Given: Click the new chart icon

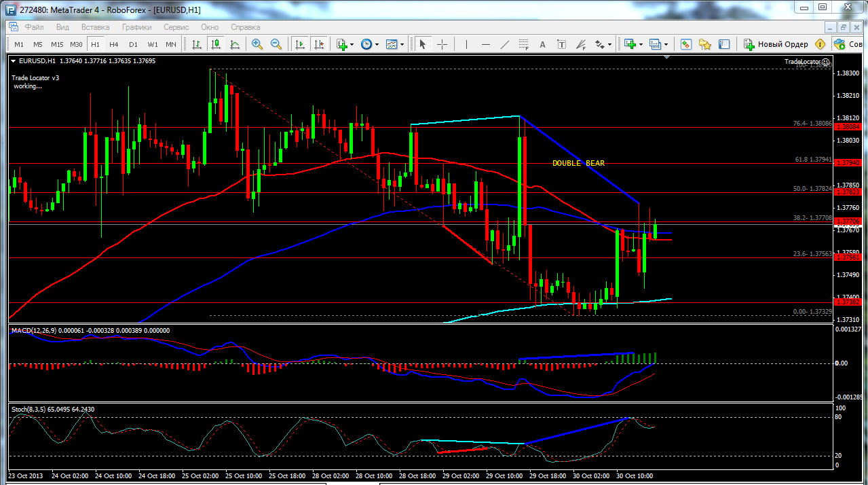Looking at the screenshot, I should click(630, 44).
